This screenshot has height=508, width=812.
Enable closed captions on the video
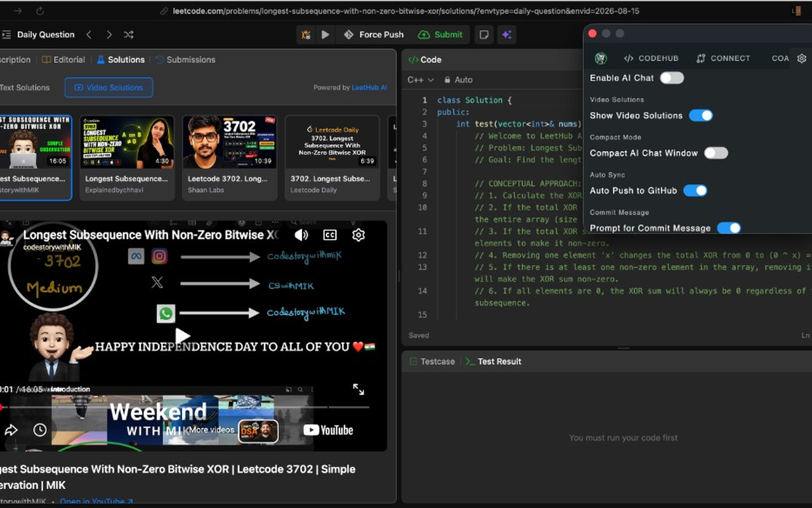[x=330, y=235]
